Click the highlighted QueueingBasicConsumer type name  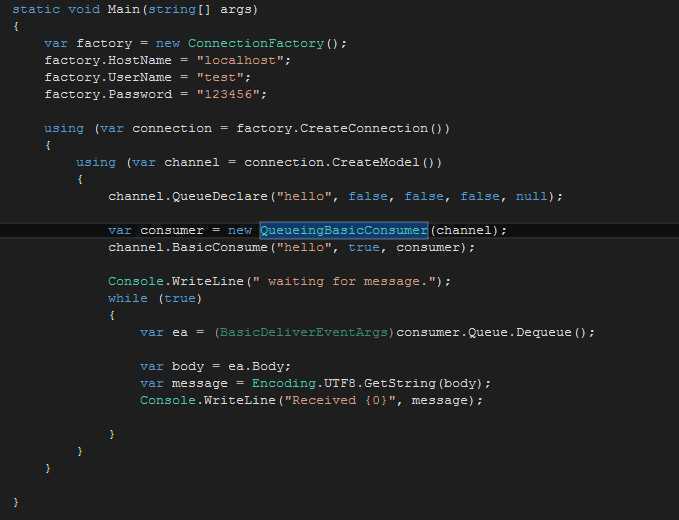point(344,230)
